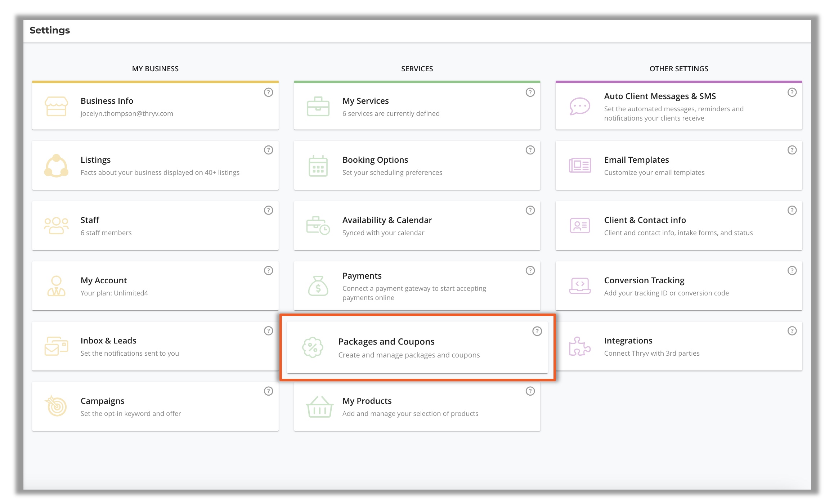Image resolution: width=834 pixels, height=504 pixels.
Task: Open Auto Client Messages & SMS
Action: 679,106
